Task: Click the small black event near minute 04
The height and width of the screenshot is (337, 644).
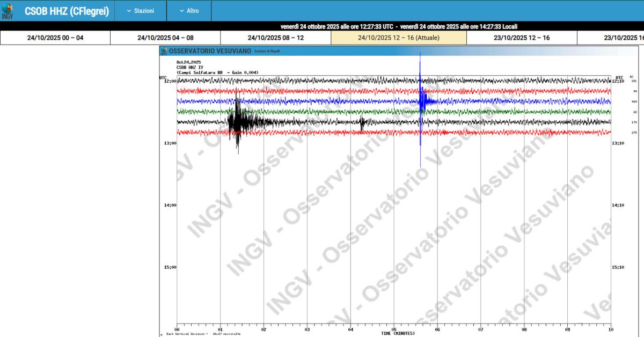Action: click(362, 123)
